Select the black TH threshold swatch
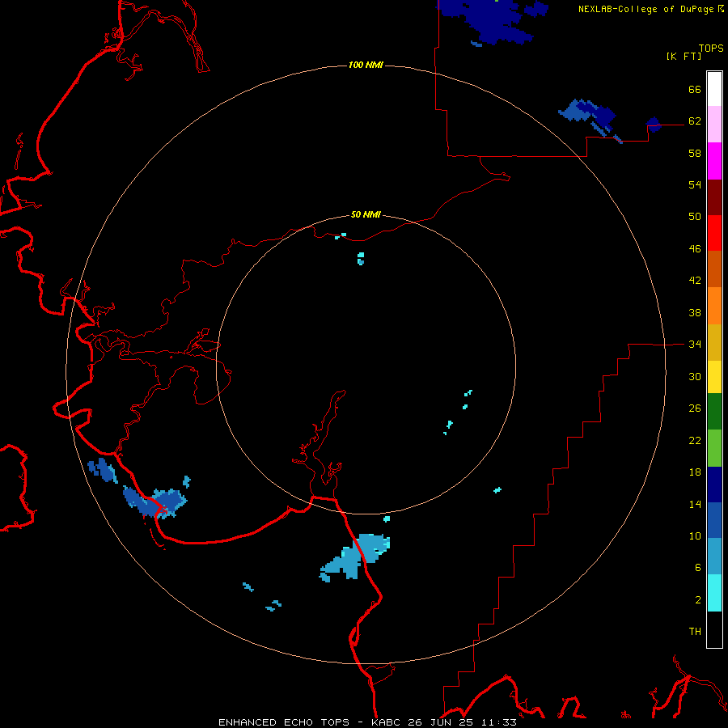This screenshot has height=728, width=728. [x=714, y=629]
